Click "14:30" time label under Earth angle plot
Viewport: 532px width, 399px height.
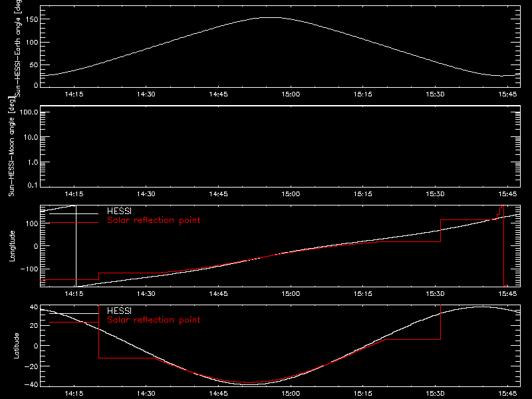tap(146, 94)
